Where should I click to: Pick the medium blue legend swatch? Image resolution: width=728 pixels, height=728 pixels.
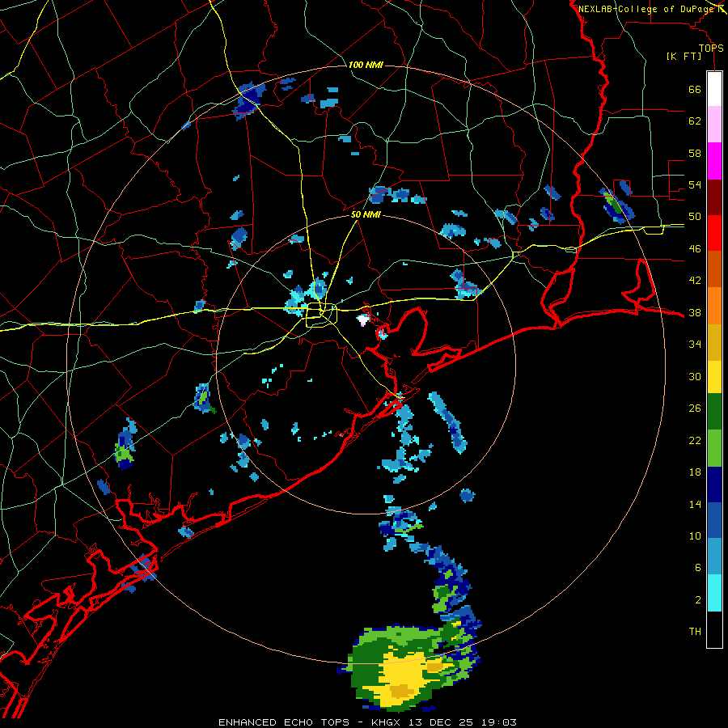click(714, 520)
